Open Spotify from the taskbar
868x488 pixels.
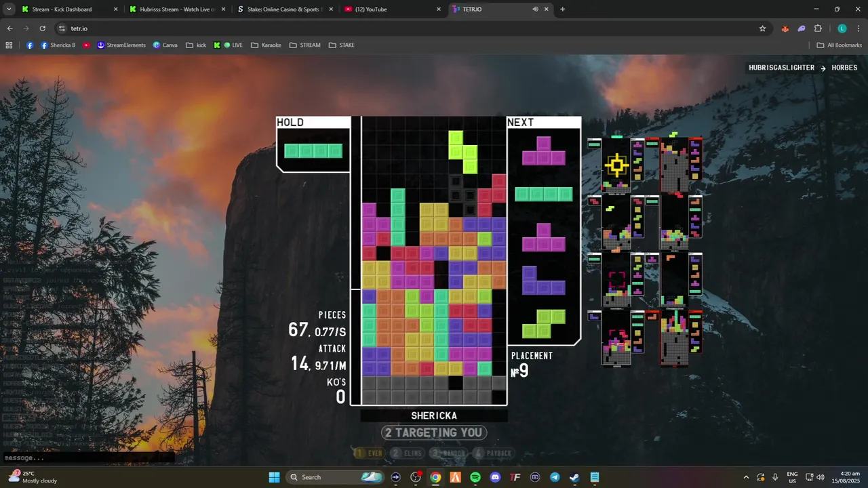pyautogui.click(x=475, y=477)
